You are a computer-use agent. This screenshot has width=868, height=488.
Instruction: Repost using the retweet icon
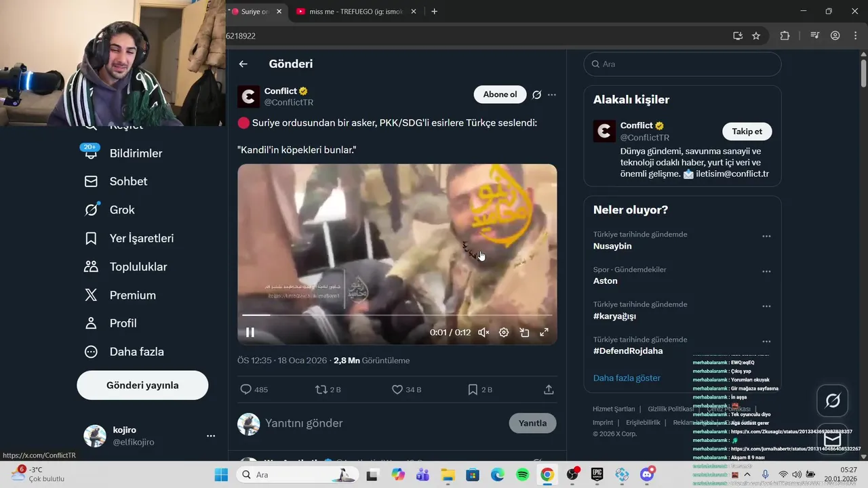click(x=321, y=390)
